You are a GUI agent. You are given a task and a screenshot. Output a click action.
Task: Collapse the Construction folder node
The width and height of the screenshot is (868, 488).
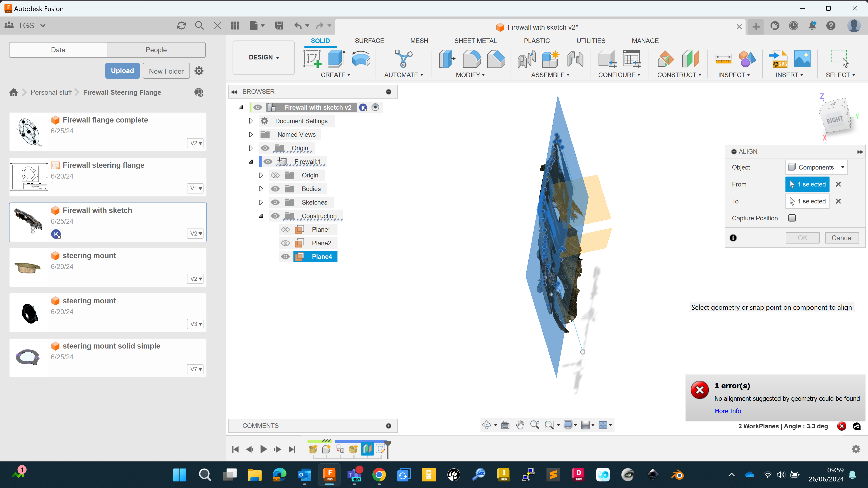pyautogui.click(x=261, y=216)
